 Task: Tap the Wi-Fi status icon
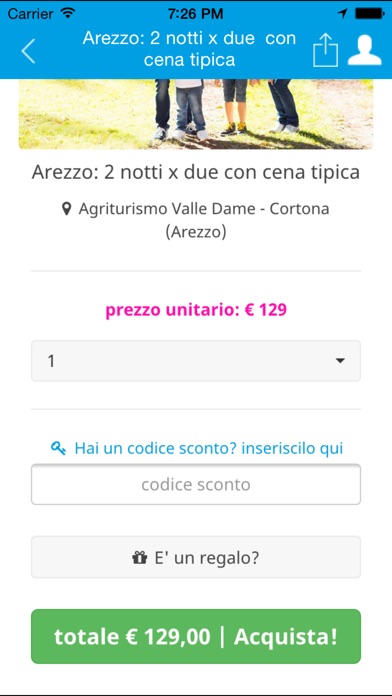(x=68, y=14)
